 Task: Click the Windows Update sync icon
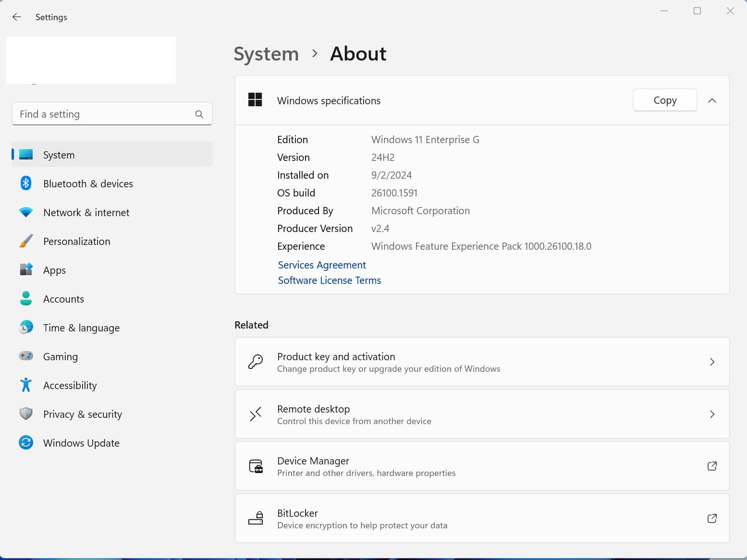[26, 442]
